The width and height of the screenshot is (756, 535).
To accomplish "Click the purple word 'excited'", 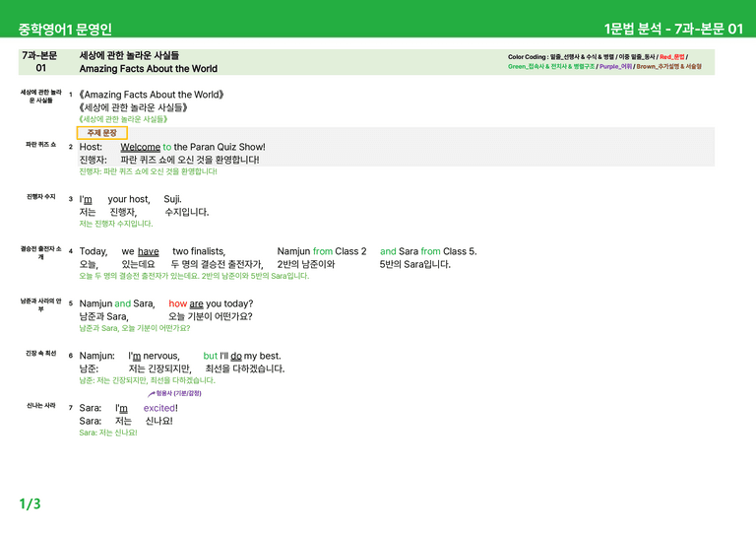I will [x=159, y=408].
